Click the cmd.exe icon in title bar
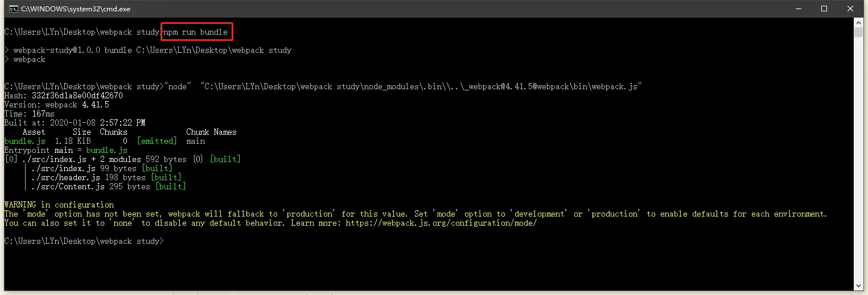This screenshot has height=295, width=868. (x=13, y=9)
